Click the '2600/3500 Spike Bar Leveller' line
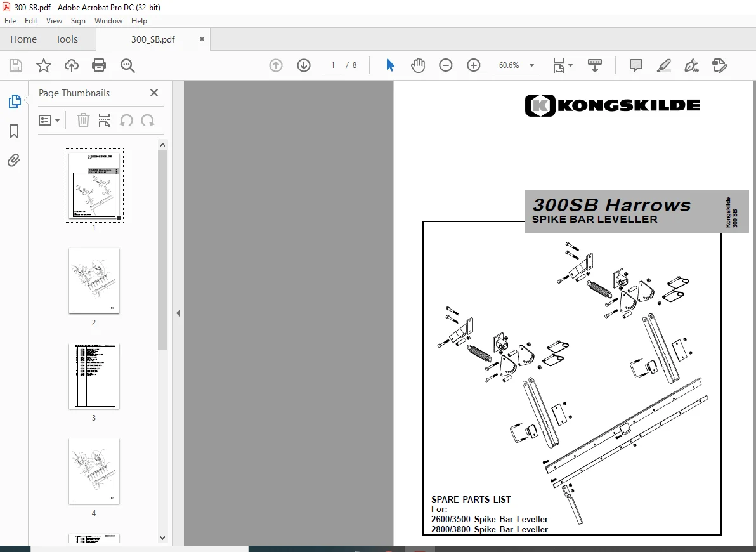The height and width of the screenshot is (552, 756). (490, 519)
